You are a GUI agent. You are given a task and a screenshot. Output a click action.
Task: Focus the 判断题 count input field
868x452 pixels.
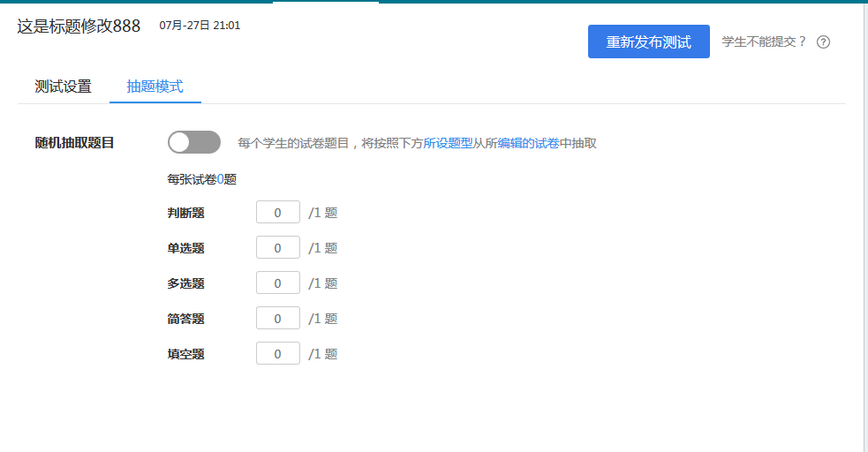(x=278, y=213)
